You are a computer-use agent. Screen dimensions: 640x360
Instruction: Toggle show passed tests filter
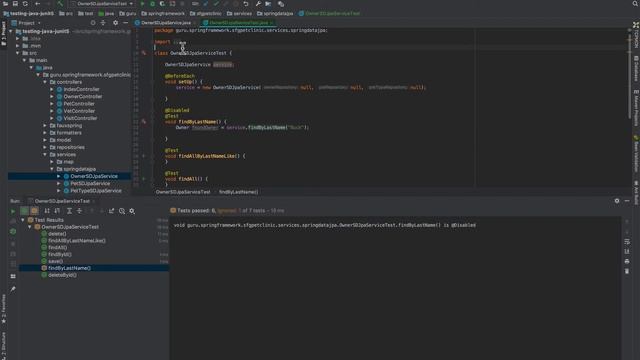24,211
